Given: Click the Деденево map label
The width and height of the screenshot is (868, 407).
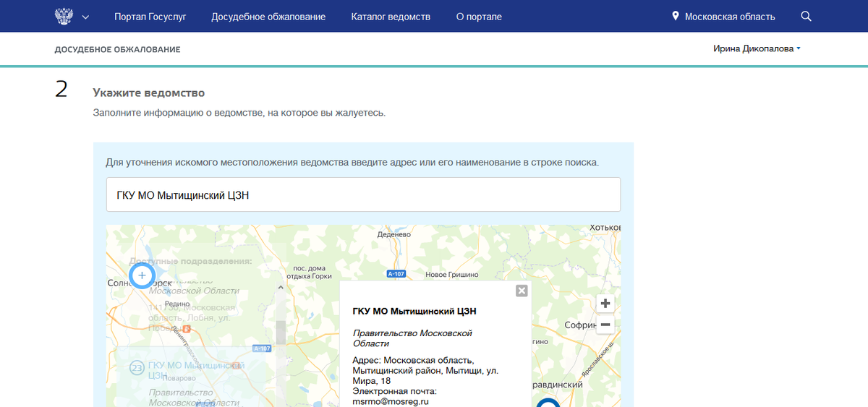Looking at the screenshot, I should point(393,235).
